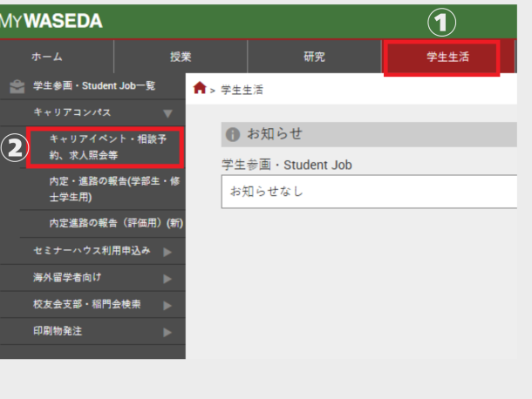
Task: Open キャリアイベント・相談予約、求人照会等
Action: pyautogui.click(x=106, y=147)
